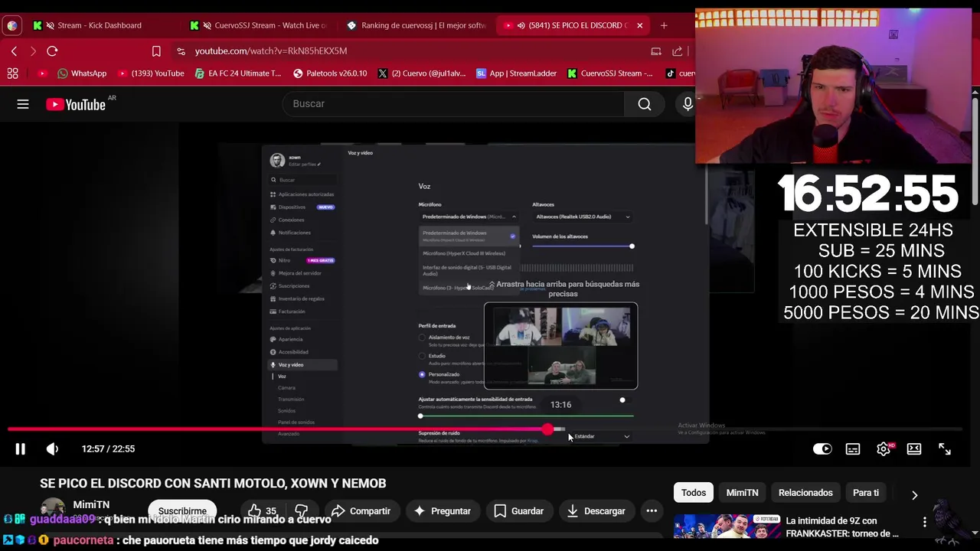Open Paletools v26.0.10 bookmark
The height and width of the screenshot is (551, 980).
(x=330, y=73)
